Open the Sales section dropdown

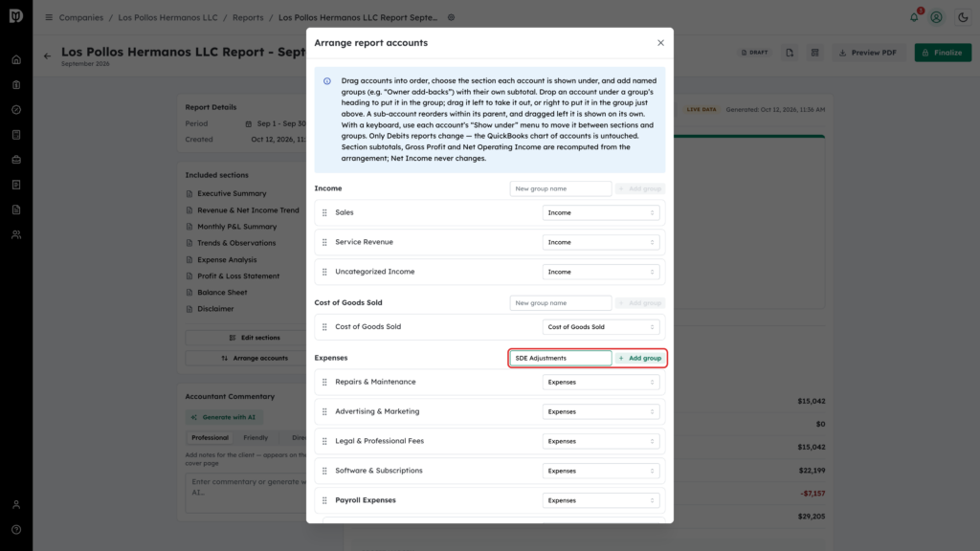(x=601, y=212)
